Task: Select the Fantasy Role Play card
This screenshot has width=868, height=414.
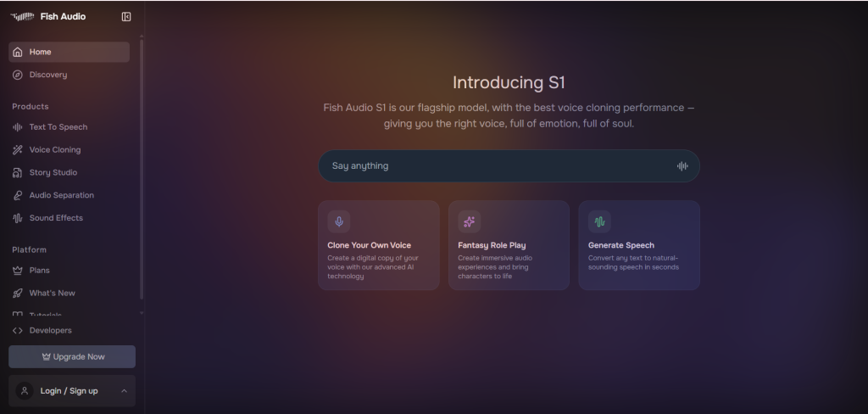Action: 509,246
